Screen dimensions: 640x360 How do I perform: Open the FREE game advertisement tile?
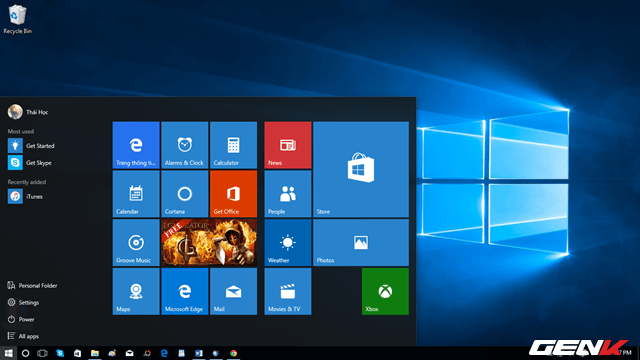point(209,242)
